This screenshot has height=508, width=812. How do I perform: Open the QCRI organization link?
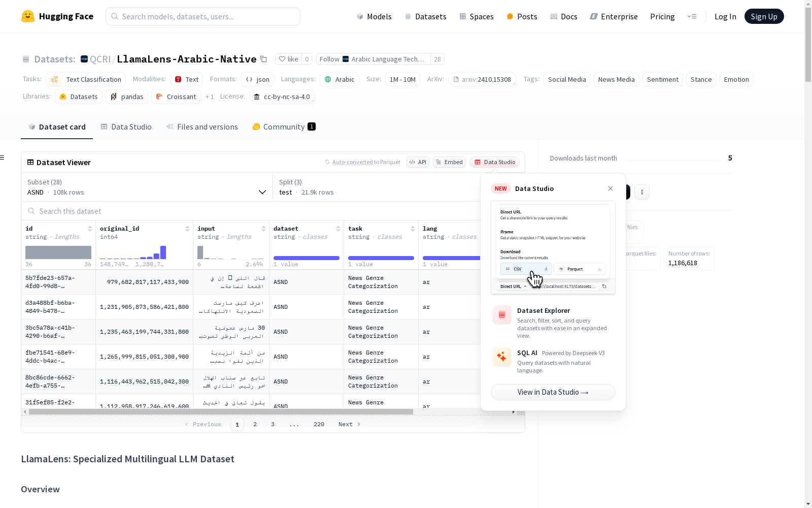tap(100, 59)
